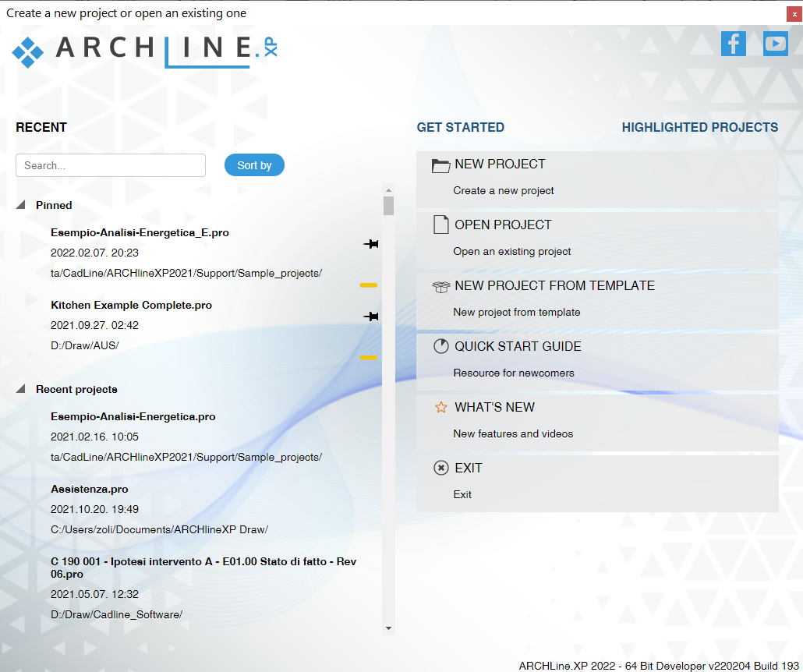Screen dimensions: 803x672
Task: Unpin Kitchen Example Complete.pro project
Action: 371,316
